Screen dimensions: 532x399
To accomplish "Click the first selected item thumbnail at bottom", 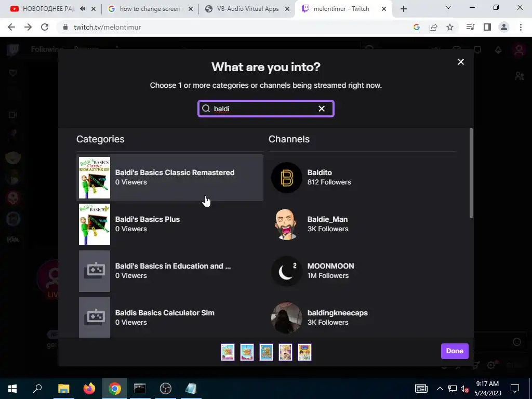I will [x=228, y=352].
